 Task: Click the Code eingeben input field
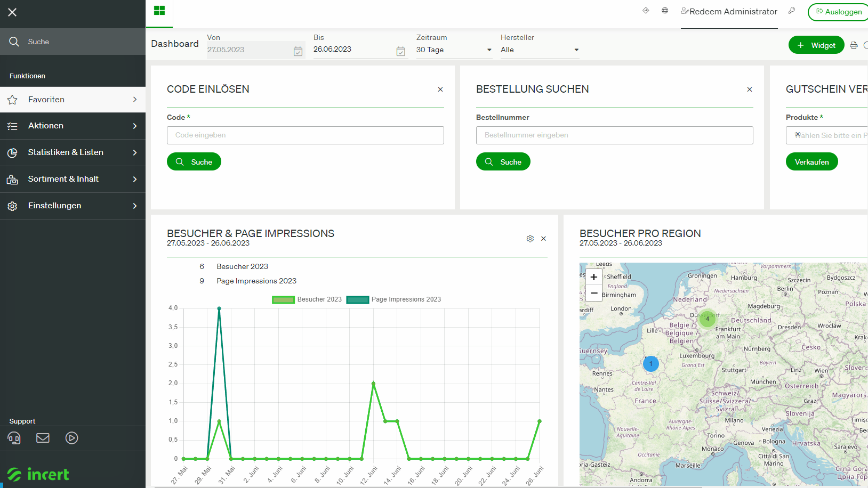(x=306, y=135)
